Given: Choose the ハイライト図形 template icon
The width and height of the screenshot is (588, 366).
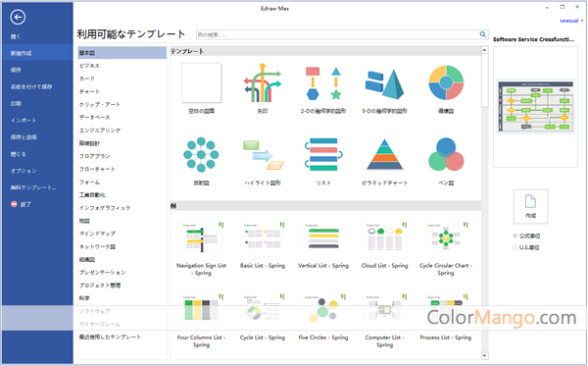Looking at the screenshot, I should pyautogui.click(x=263, y=155).
